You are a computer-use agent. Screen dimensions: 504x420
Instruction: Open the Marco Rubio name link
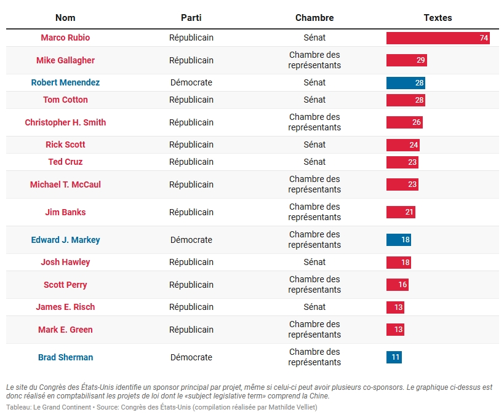pos(65,38)
